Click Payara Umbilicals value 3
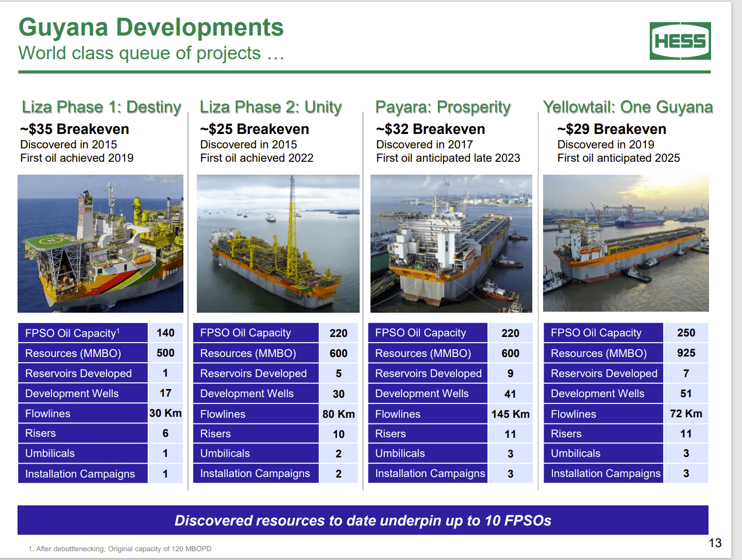The height and width of the screenshot is (560, 742). [510, 454]
